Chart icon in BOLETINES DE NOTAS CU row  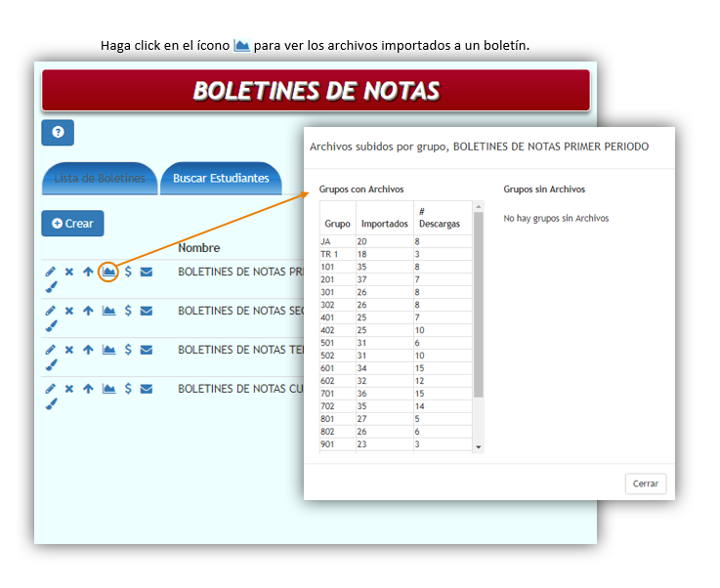(x=108, y=389)
